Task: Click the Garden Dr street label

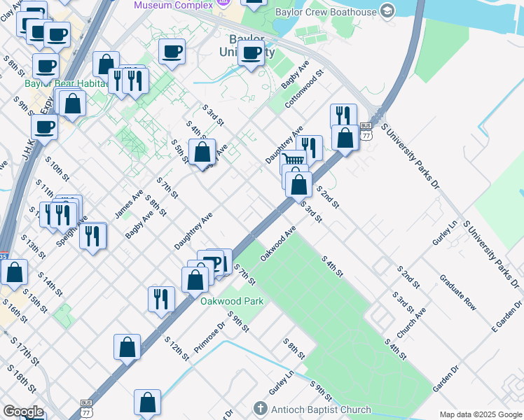Action: (446, 379)
